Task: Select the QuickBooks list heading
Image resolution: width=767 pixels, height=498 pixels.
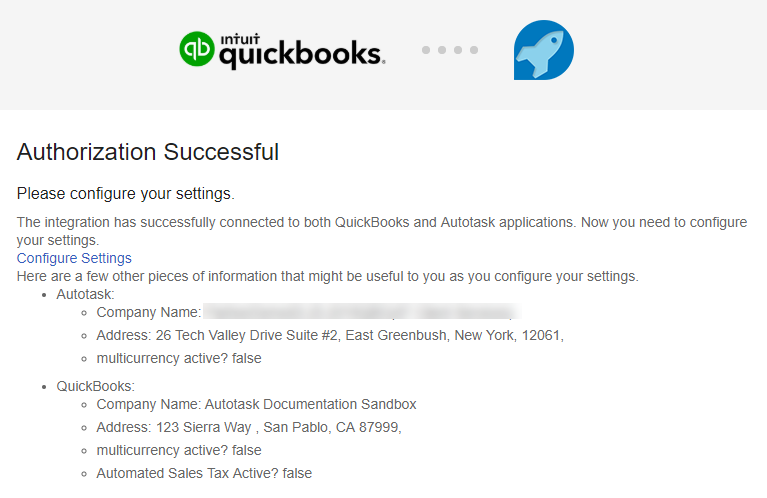Action: point(95,386)
